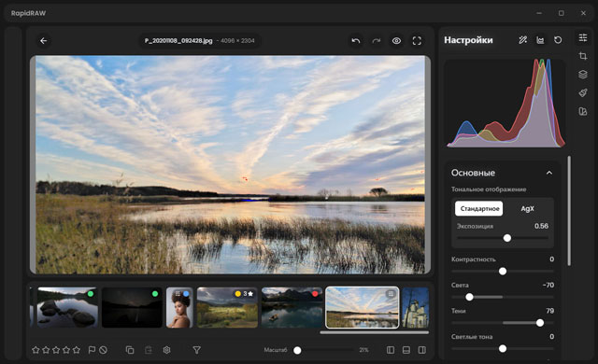
Task: Redo the last edit
Action: (x=377, y=41)
